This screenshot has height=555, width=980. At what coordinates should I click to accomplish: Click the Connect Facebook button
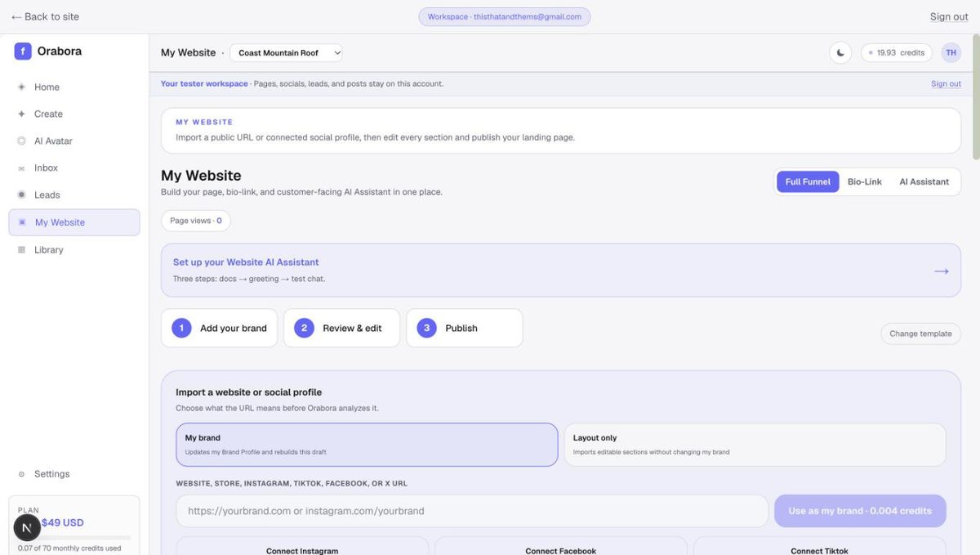[x=561, y=546]
